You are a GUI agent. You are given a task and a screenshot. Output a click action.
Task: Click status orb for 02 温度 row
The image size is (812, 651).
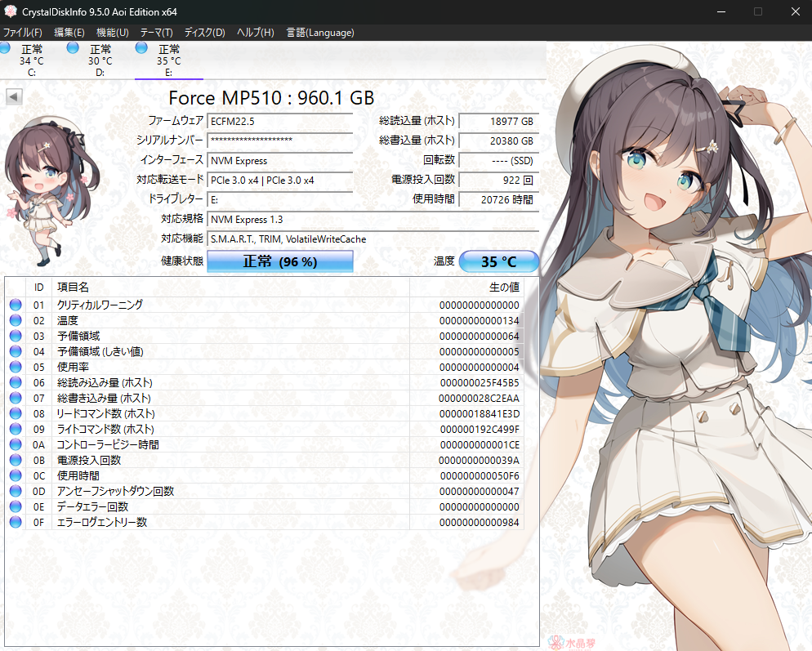[16, 320]
